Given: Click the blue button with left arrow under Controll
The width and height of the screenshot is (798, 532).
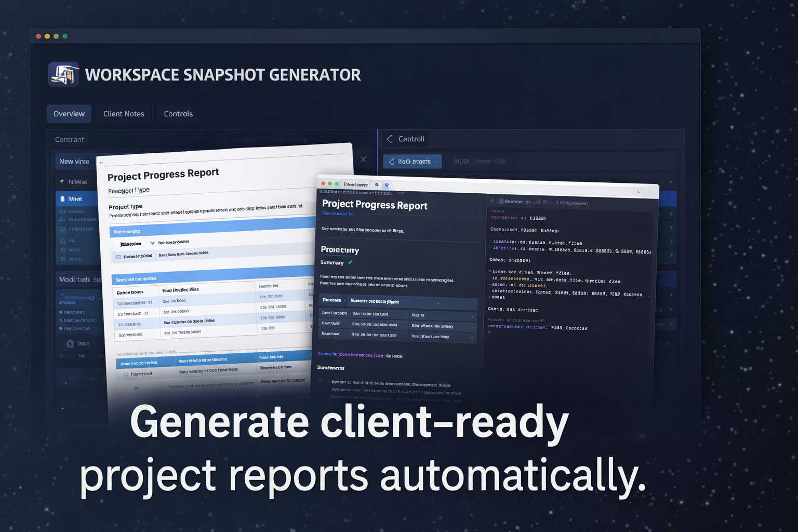Looking at the screenshot, I should [x=413, y=162].
